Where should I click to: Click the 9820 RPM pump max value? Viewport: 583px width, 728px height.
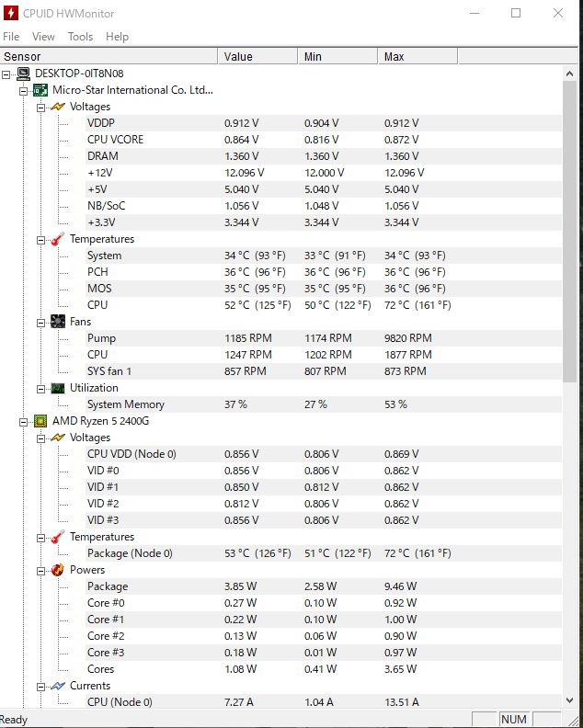click(408, 338)
